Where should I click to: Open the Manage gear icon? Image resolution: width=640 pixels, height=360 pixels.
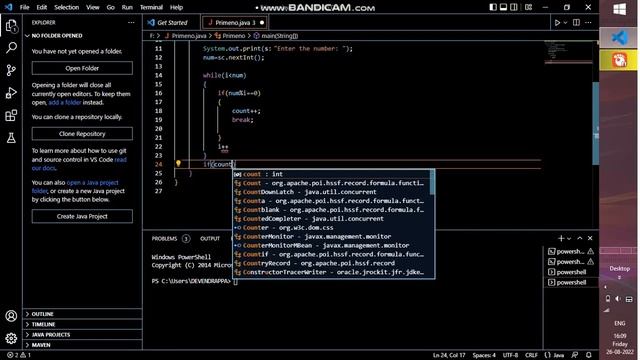click(x=11, y=338)
